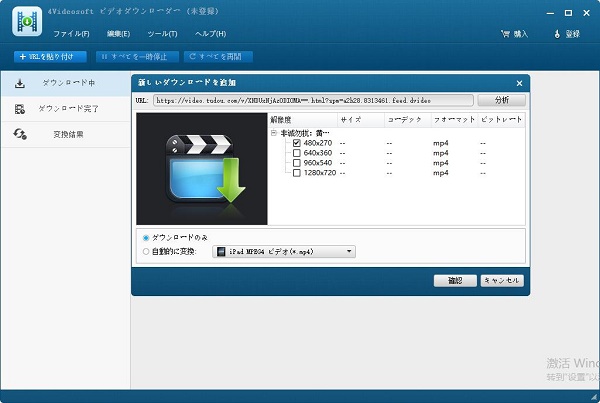Click the clapperboard video thumbnail

point(202,169)
